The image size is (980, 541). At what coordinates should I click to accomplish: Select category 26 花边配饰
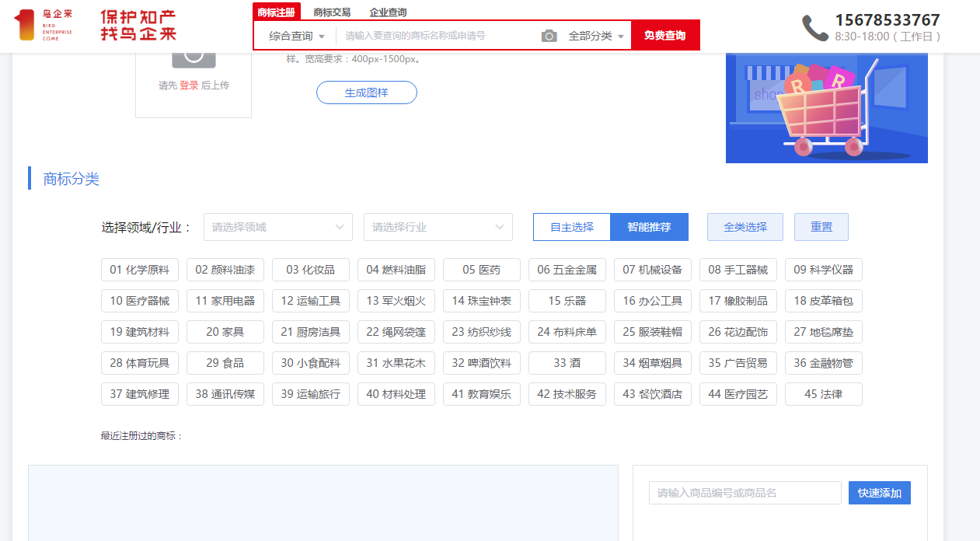click(738, 332)
